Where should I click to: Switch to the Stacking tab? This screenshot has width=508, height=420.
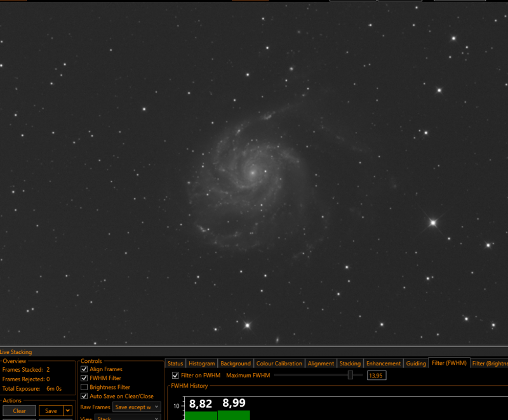350,364
